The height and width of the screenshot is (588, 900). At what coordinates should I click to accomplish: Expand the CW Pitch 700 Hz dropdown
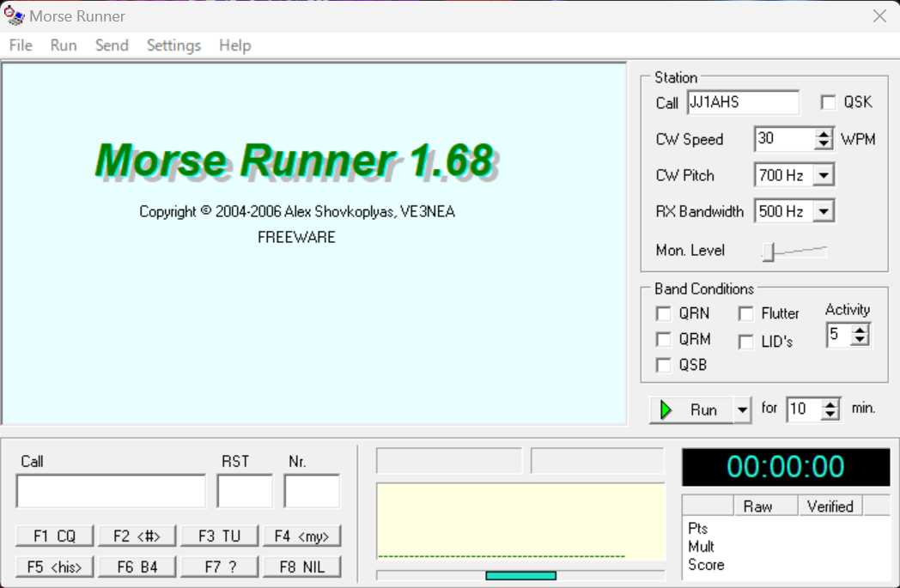(x=824, y=175)
